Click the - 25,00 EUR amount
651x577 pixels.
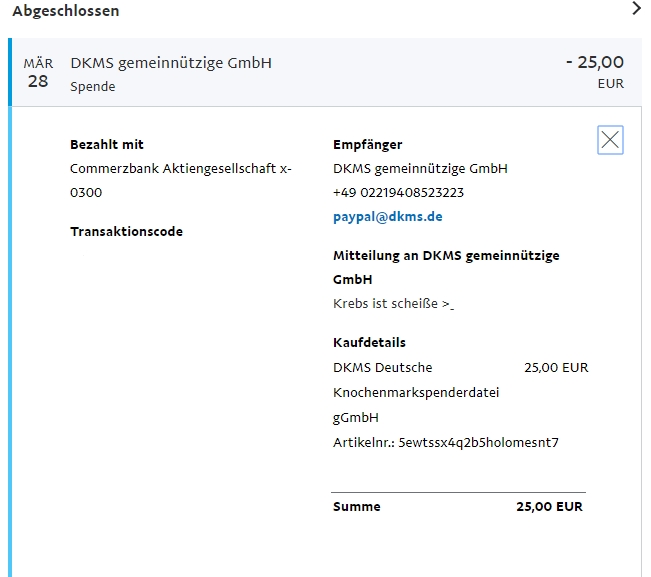click(x=595, y=72)
